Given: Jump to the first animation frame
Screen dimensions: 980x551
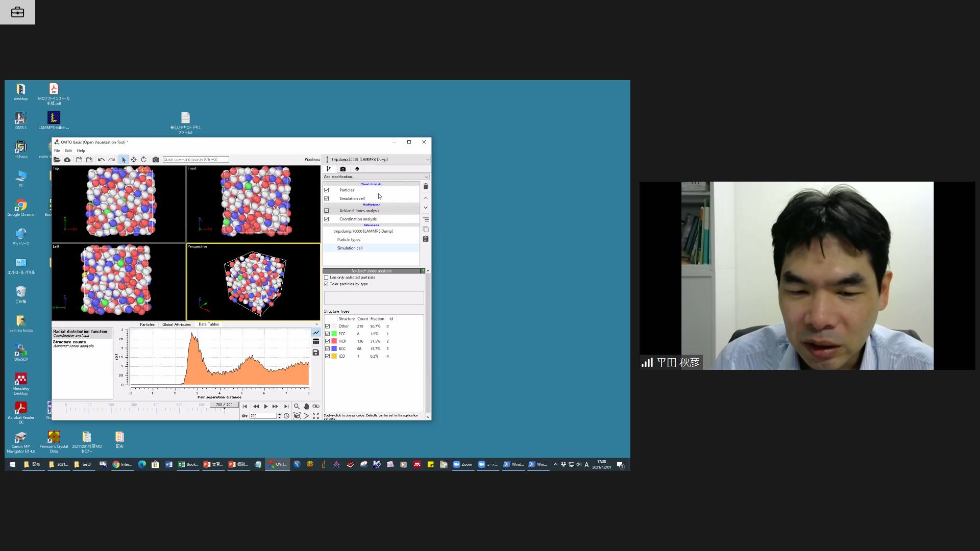Looking at the screenshot, I should [x=245, y=407].
